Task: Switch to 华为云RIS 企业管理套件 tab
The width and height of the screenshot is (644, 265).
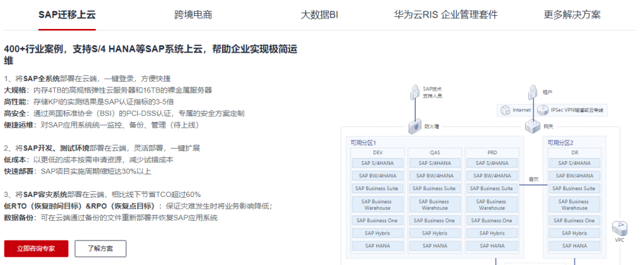Action: click(x=445, y=14)
